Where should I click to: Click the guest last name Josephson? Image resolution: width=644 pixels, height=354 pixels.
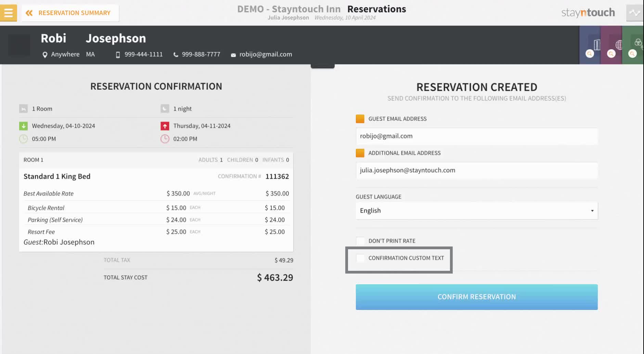point(116,38)
